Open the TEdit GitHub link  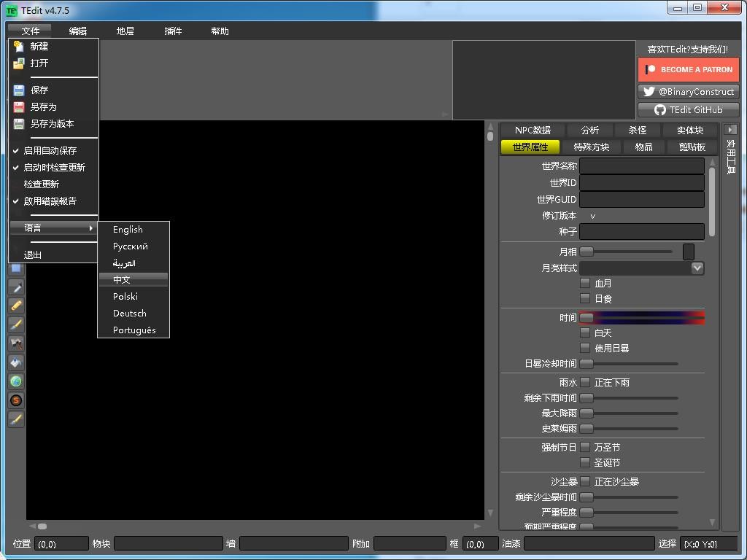pyautogui.click(x=688, y=110)
